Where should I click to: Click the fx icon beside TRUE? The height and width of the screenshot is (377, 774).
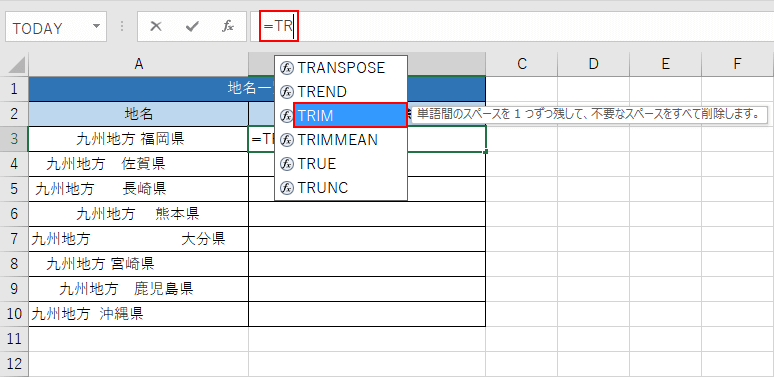tap(287, 164)
